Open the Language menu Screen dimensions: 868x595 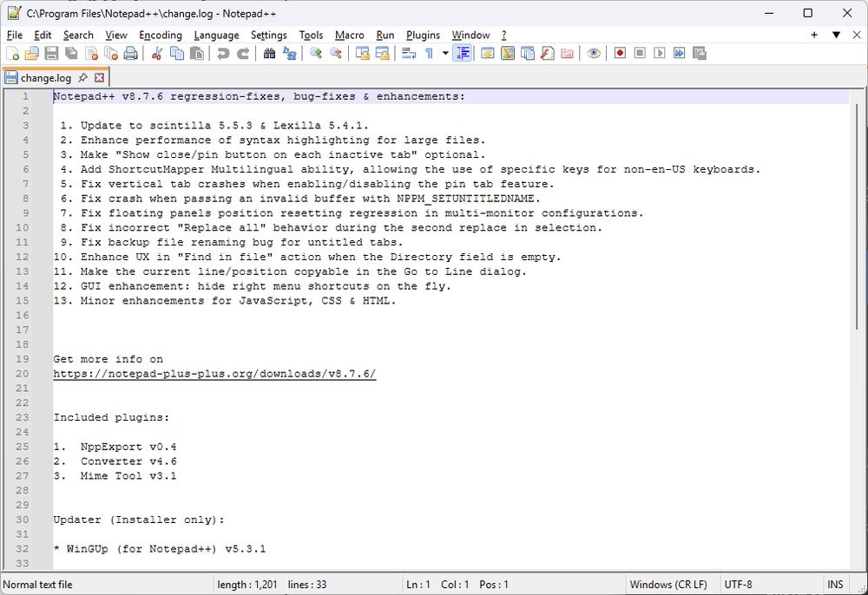[x=216, y=35]
